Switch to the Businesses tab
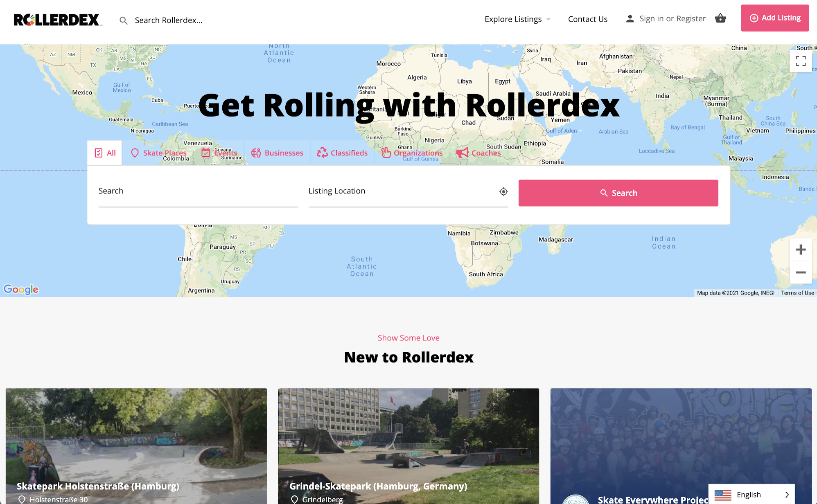Screen dimensions: 817x504 (277, 153)
